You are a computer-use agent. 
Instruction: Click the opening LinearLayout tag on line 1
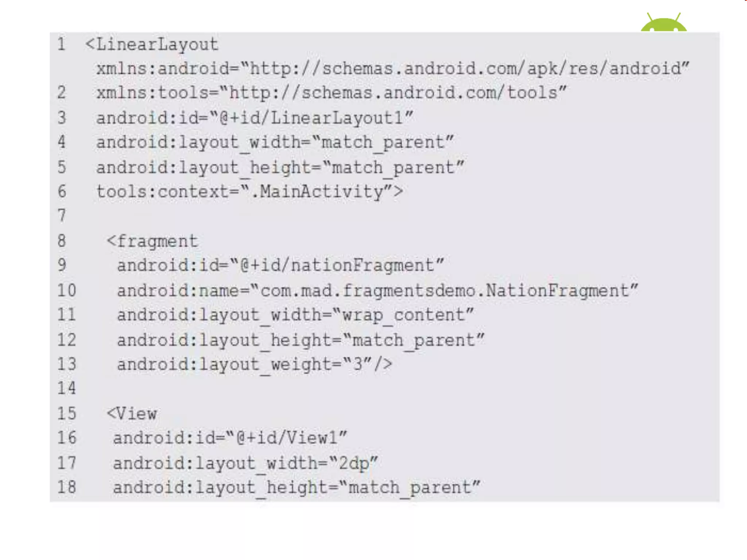pos(152,45)
